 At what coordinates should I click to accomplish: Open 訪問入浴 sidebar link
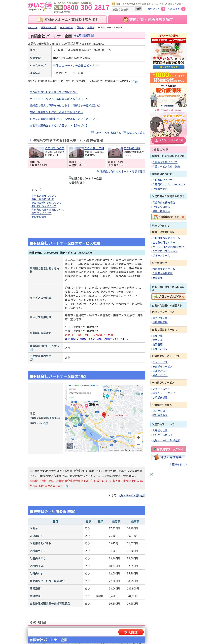[157, 340]
